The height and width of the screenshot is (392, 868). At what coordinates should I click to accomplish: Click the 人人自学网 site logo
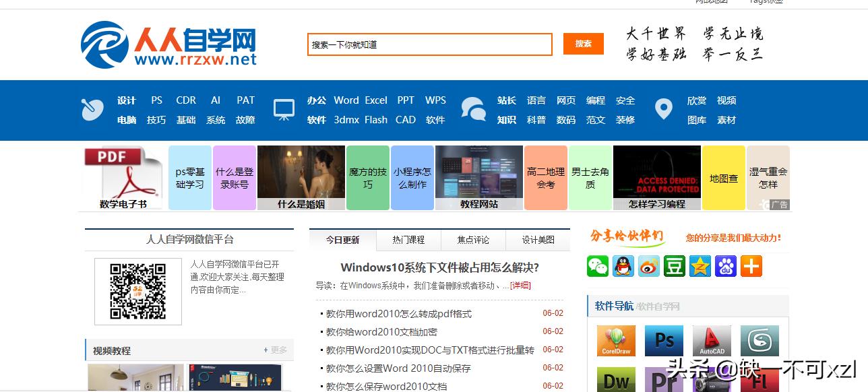click(x=168, y=44)
